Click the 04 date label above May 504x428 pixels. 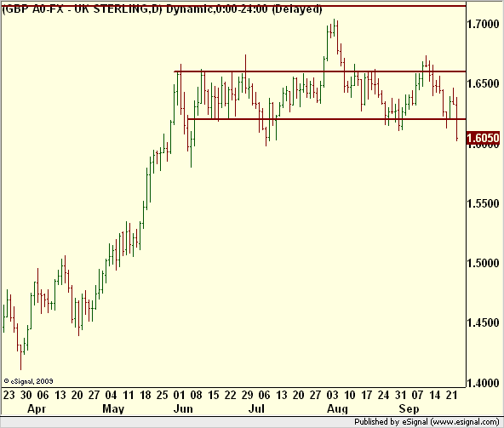[112, 395]
